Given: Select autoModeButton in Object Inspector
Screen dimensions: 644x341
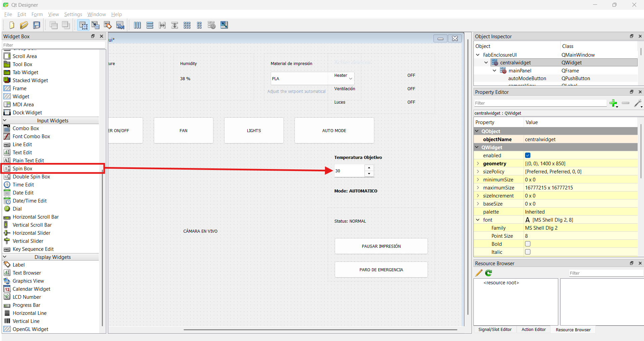Looking at the screenshot, I should (527, 78).
